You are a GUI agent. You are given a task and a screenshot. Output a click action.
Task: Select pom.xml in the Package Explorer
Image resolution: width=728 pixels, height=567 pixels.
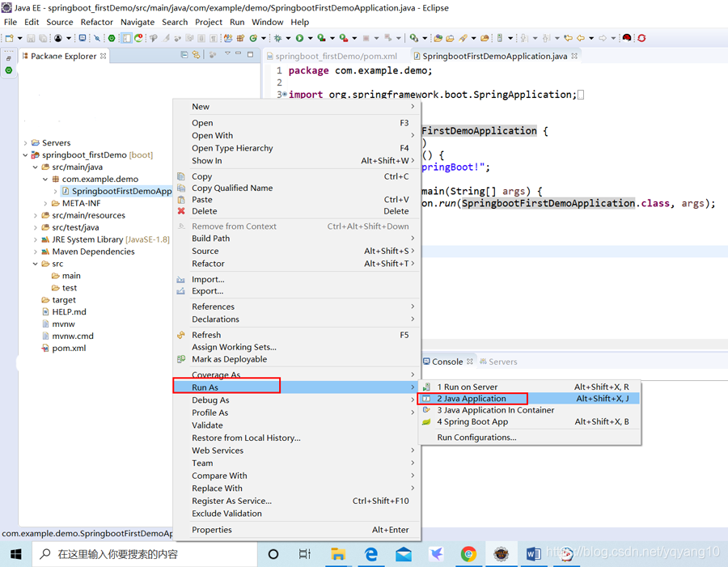(69, 348)
